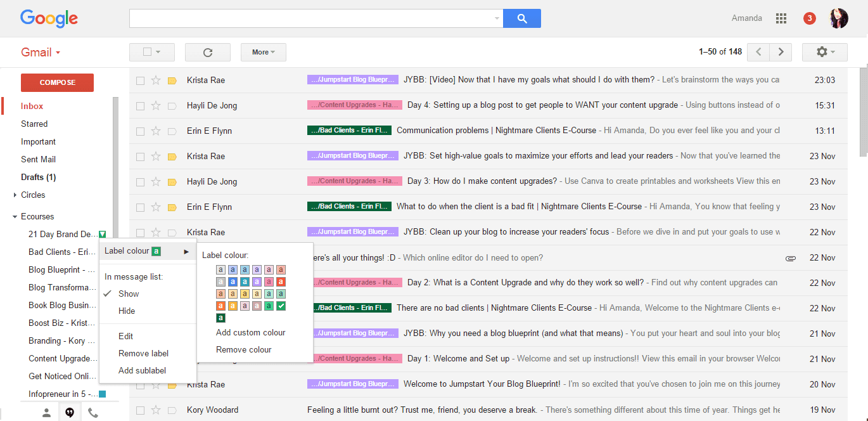Click the Google logo
The image size is (868, 421).
pyautogui.click(x=49, y=18)
